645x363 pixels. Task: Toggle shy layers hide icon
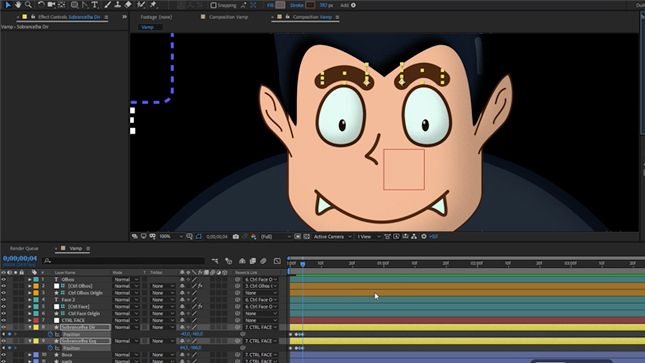(x=242, y=261)
